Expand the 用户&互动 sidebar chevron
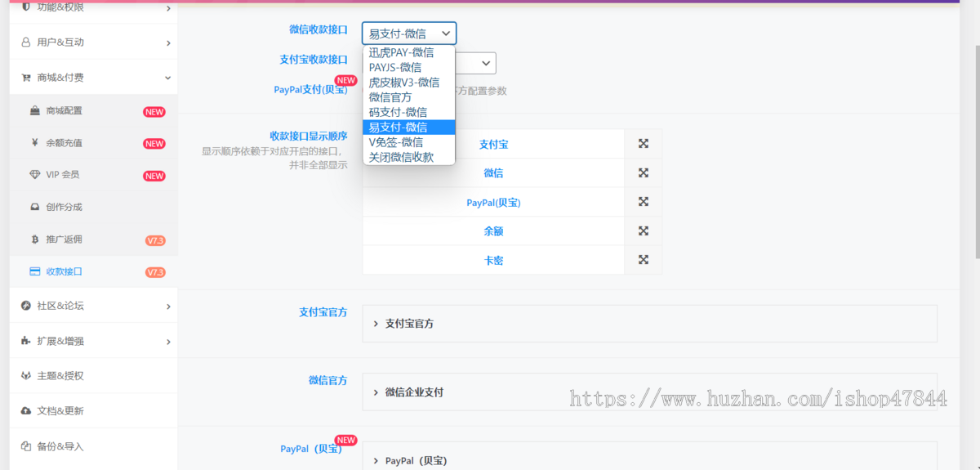The width and height of the screenshot is (980, 470). pos(168,43)
